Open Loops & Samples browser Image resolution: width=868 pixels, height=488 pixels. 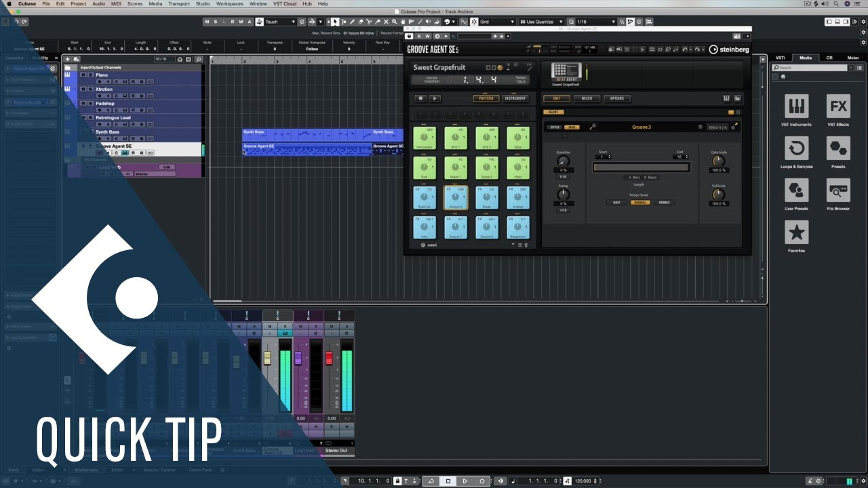tap(796, 148)
